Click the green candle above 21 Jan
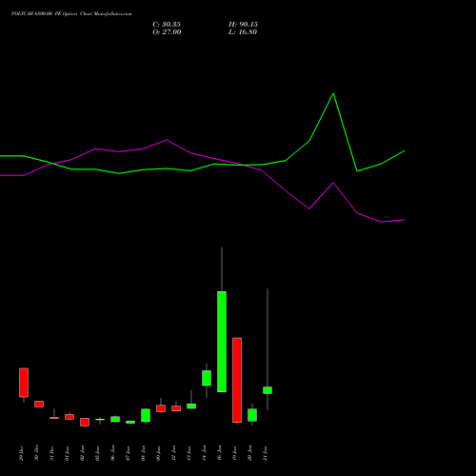Screen dimensions: 476x476 [x=268, y=390]
